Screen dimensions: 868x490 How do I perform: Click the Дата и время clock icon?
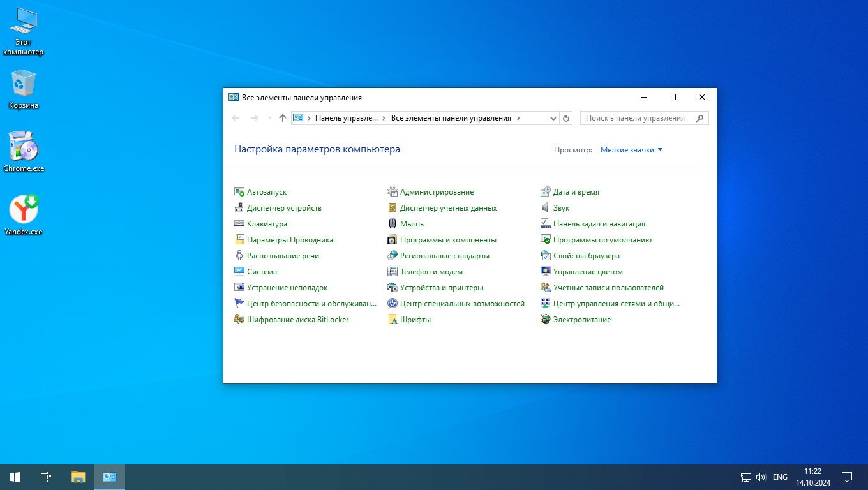546,192
